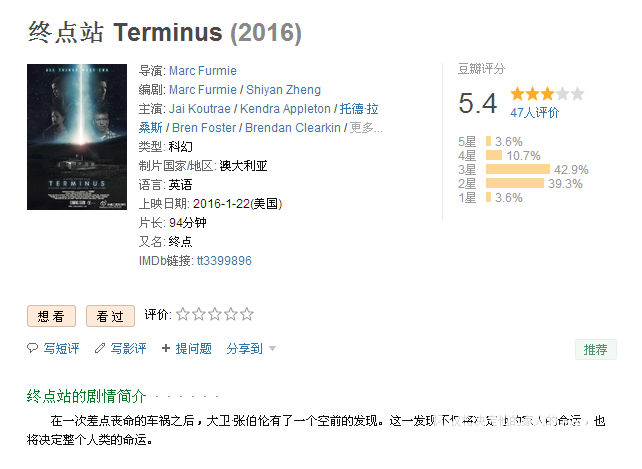Click the pencil icon beside 写影评
The height and width of the screenshot is (469, 642).
click(x=99, y=348)
